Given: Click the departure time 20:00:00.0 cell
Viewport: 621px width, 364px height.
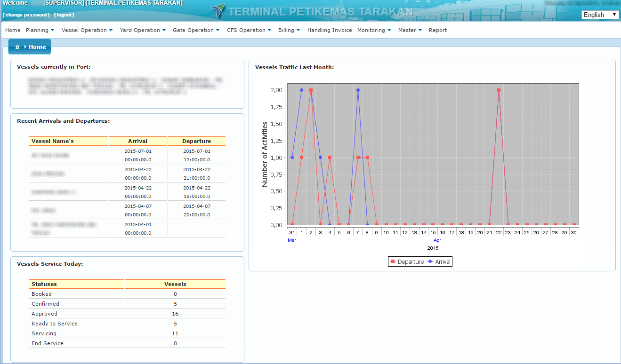Looking at the screenshot, I should [197, 215].
